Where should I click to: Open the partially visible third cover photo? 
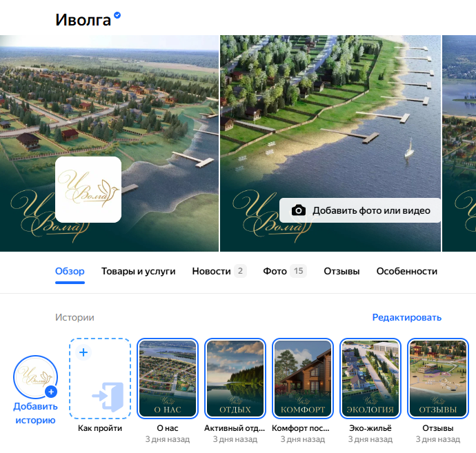point(459,143)
